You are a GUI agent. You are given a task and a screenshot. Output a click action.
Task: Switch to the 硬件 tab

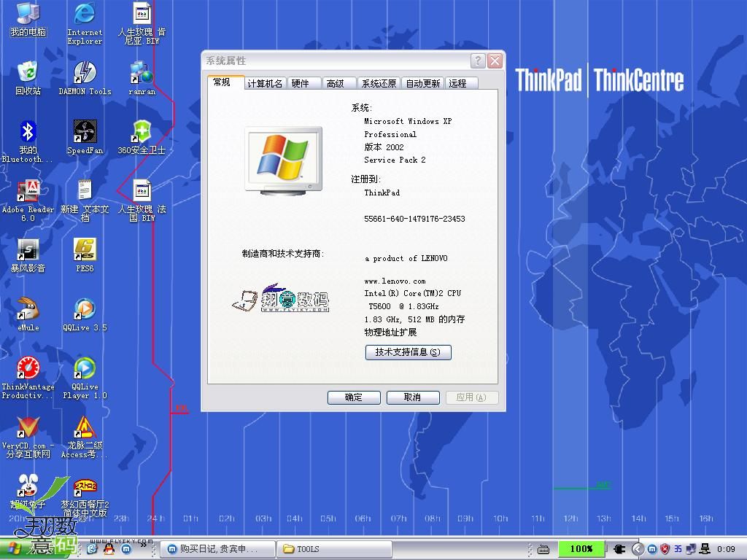(x=304, y=83)
